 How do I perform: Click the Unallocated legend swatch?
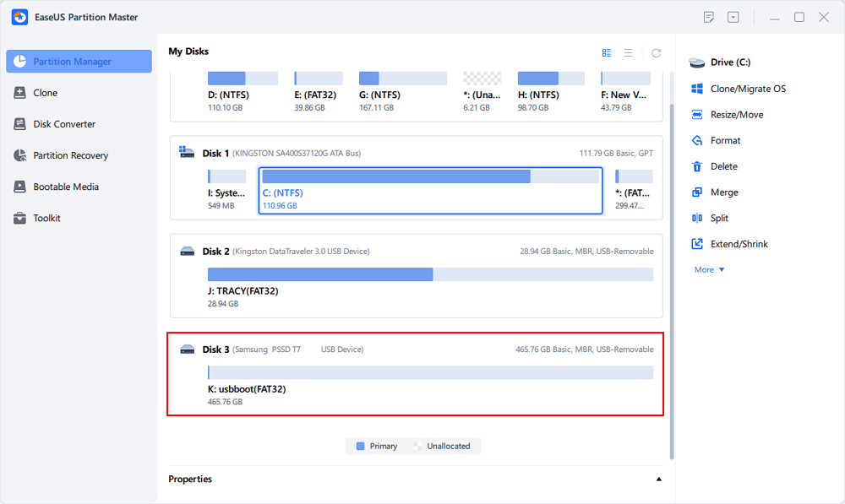pyautogui.click(x=417, y=446)
